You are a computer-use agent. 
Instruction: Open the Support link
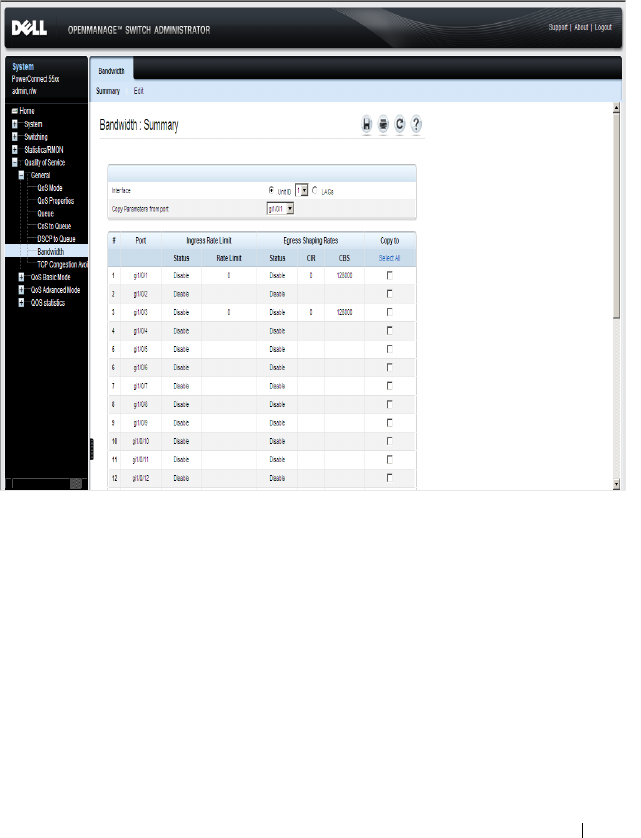coord(558,27)
